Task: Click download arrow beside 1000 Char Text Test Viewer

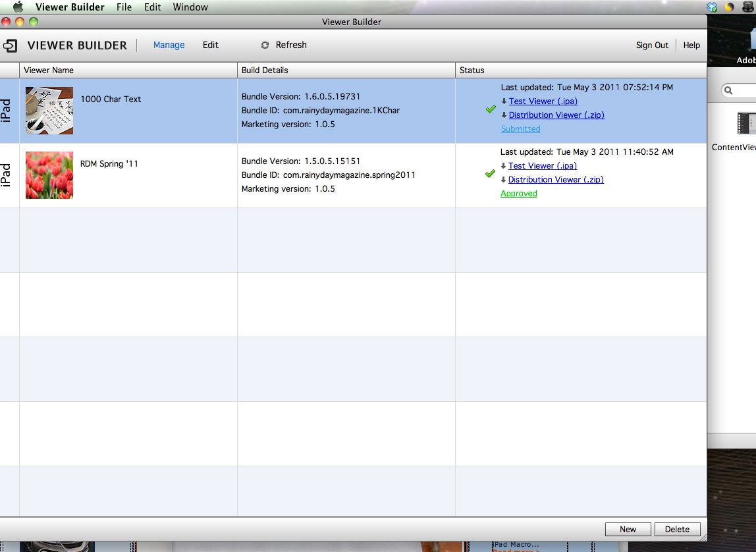Action: [504, 101]
